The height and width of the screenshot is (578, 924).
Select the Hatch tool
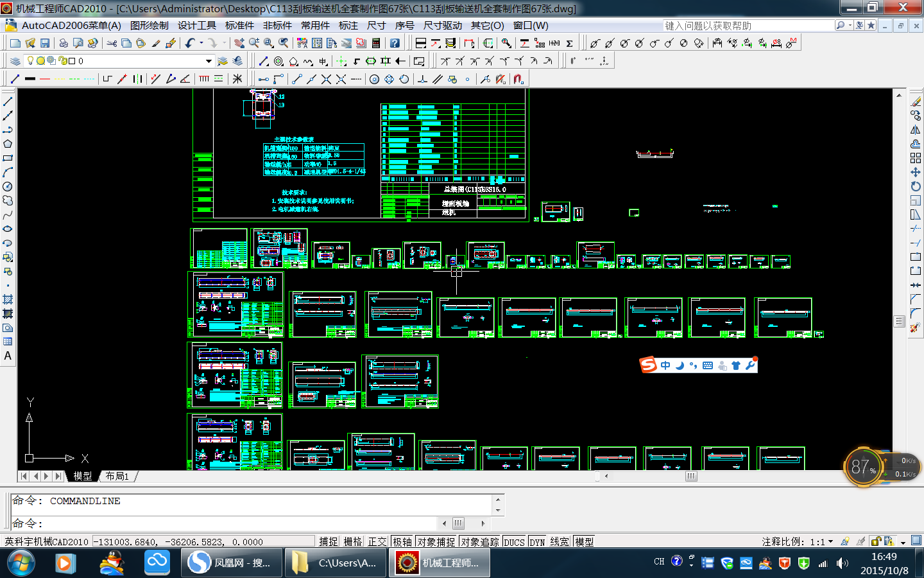tap(8, 299)
